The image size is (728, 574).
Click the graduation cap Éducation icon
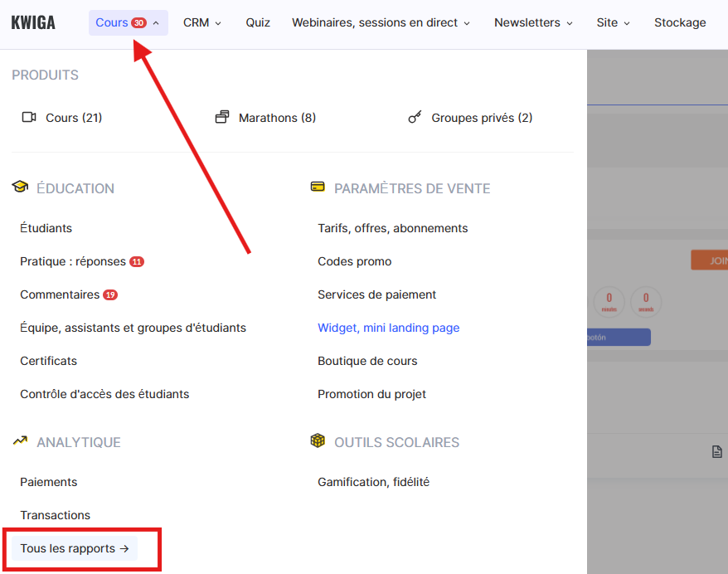(x=20, y=187)
